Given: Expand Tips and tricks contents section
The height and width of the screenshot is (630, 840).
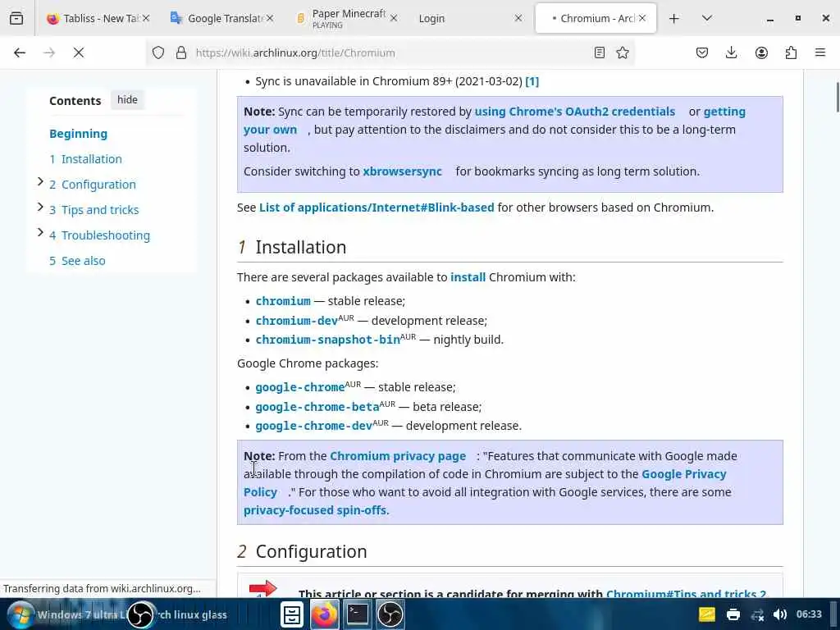Looking at the screenshot, I should pos(40,207).
